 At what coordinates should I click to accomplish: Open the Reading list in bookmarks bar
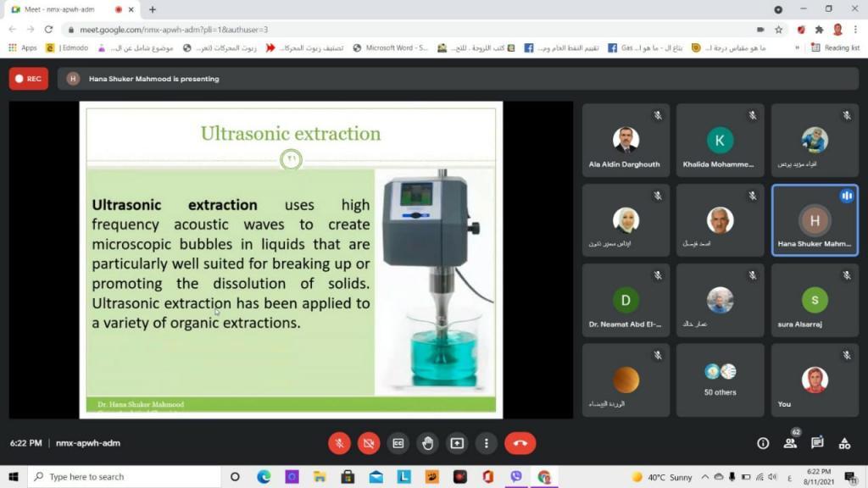click(836, 48)
